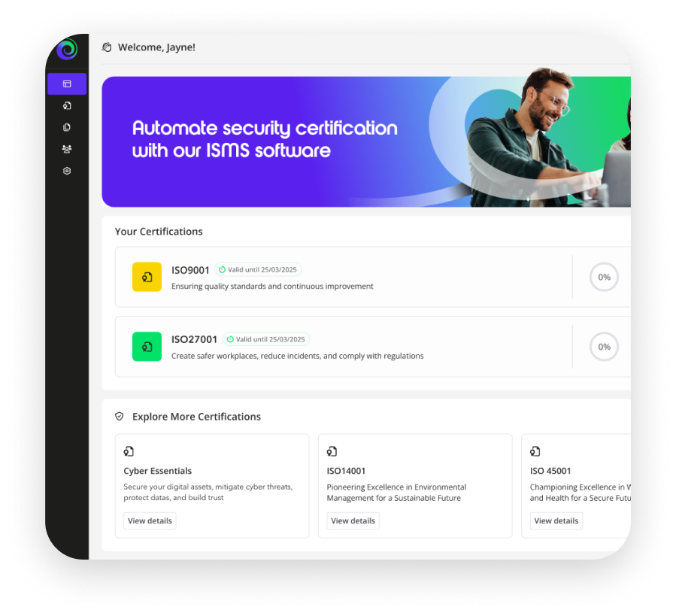Open the ISO27001 certification title
Viewport: 676px width, 616px height.
tap(194, 339)
